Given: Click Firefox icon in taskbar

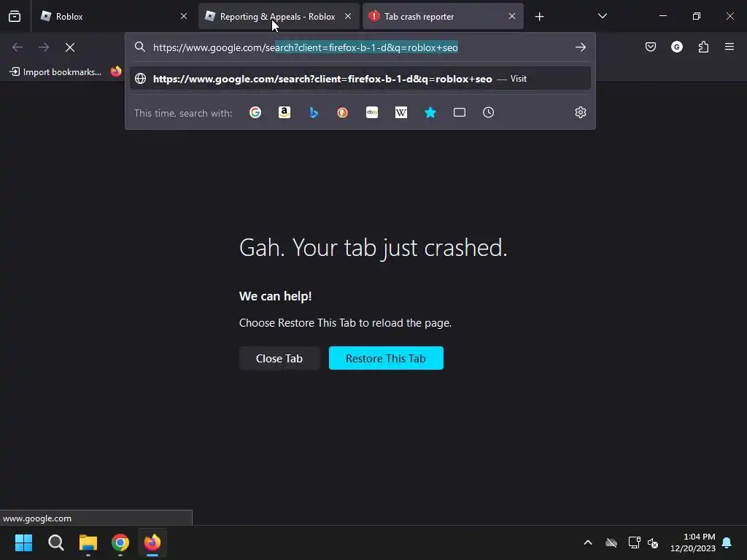Looking at the screenshot, I should click(x=152, y=542).
